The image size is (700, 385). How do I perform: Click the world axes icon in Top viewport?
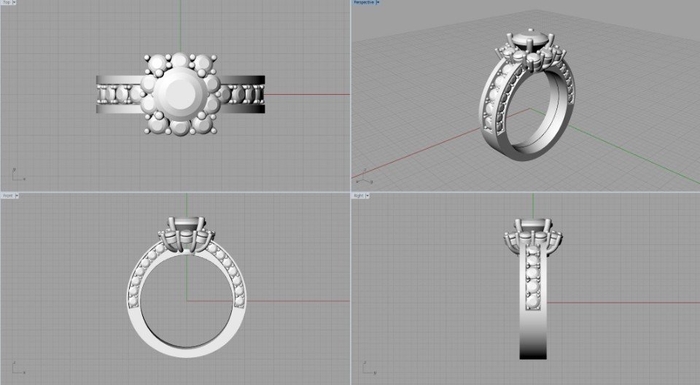[x=18, y=175]
